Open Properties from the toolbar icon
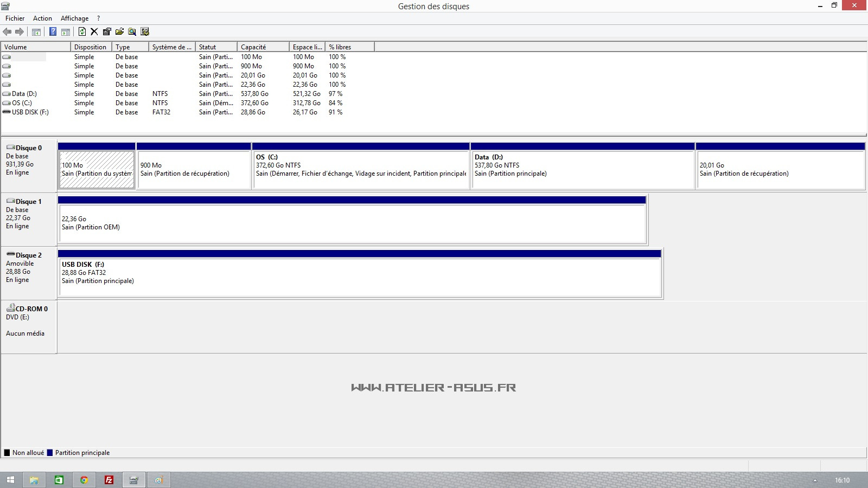868x488 pixels. coord(107,31)
